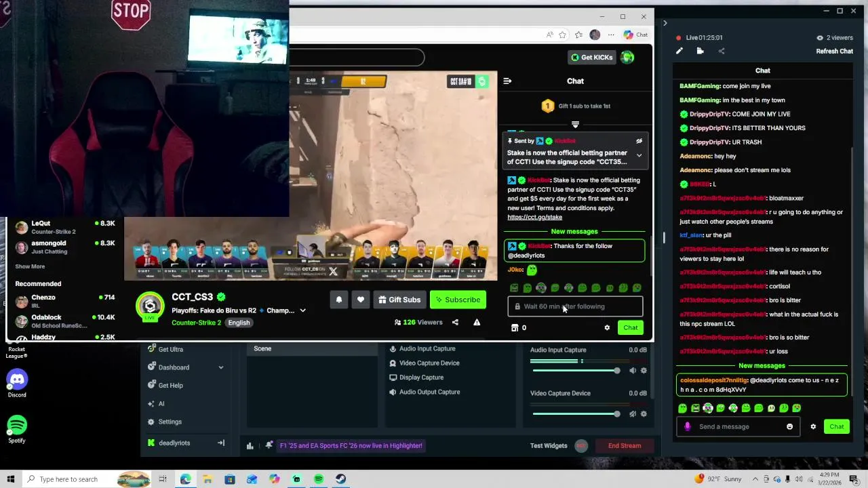Click the gift leaderboard expand arrow

[x=575, y=125]
